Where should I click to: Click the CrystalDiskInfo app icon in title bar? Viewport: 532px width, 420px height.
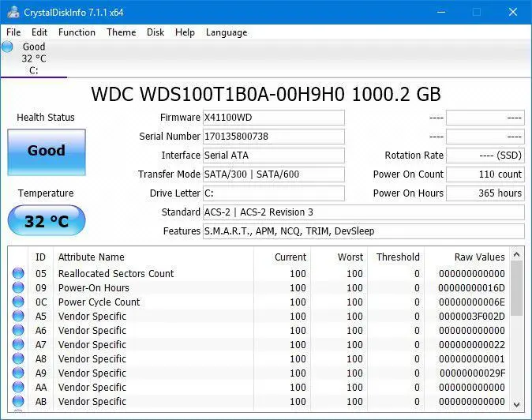point(13,12)
